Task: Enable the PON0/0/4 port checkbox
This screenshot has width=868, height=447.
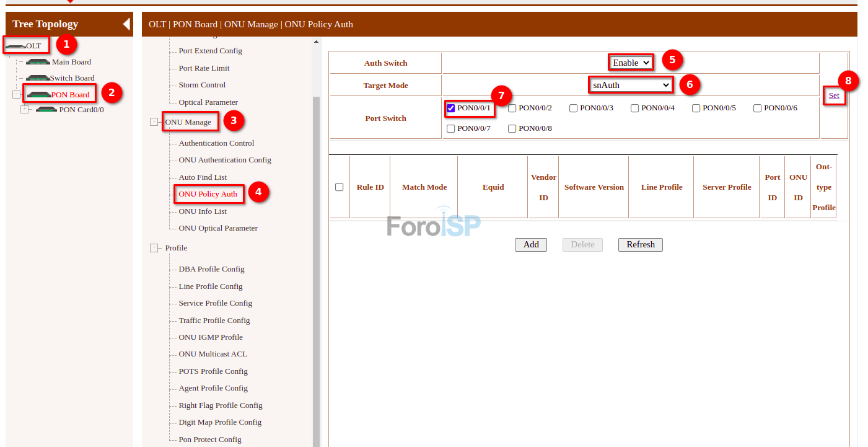Action: [635, 108]
